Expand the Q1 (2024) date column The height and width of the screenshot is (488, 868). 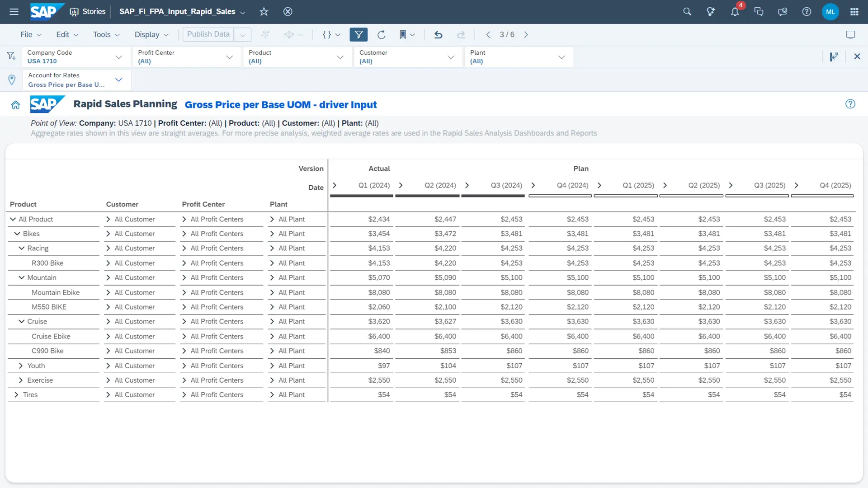335,185
